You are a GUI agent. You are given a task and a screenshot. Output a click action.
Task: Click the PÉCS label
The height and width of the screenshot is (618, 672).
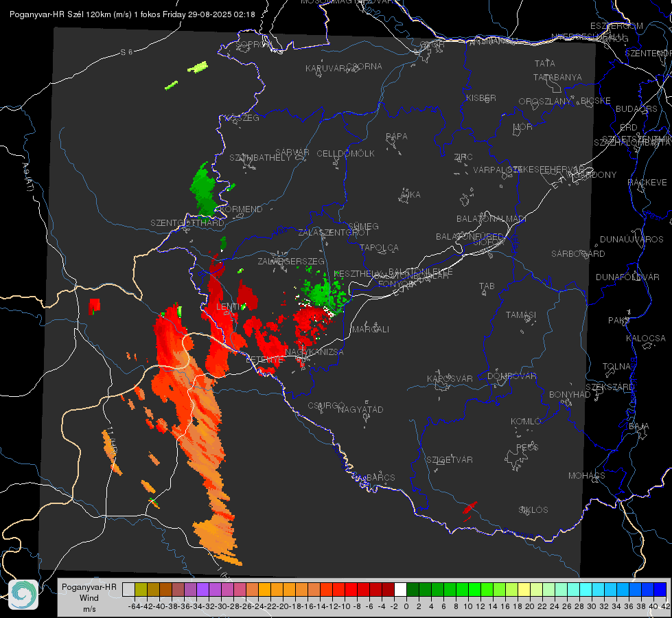click(526, 447)
